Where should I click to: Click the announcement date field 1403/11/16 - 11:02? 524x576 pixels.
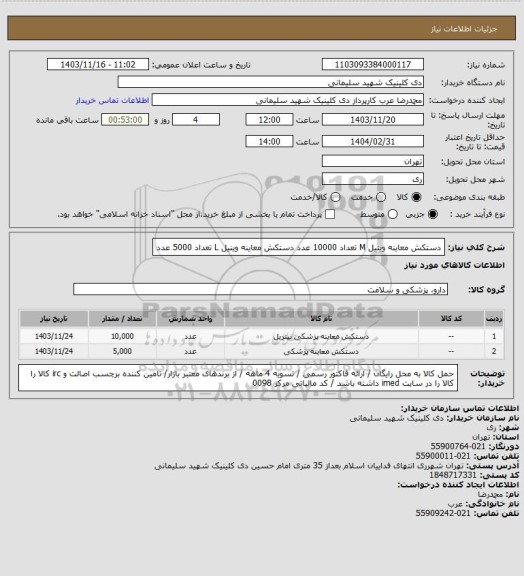pos(98,64)
